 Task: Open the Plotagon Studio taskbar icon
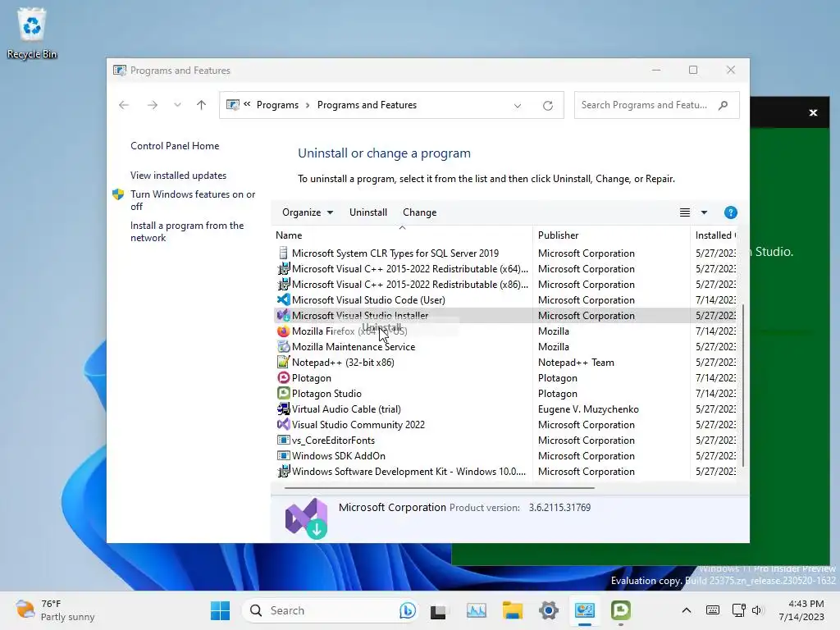point(620,610)
